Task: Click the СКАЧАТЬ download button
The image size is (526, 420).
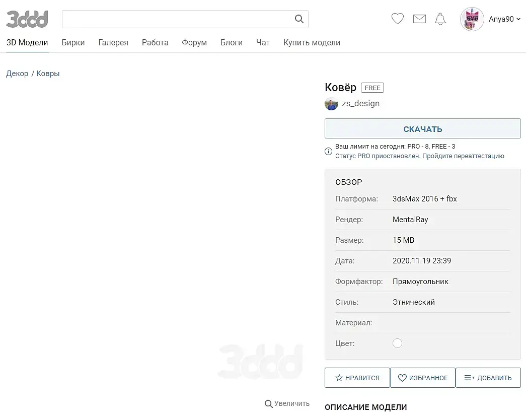Action: tap(423, 128)
